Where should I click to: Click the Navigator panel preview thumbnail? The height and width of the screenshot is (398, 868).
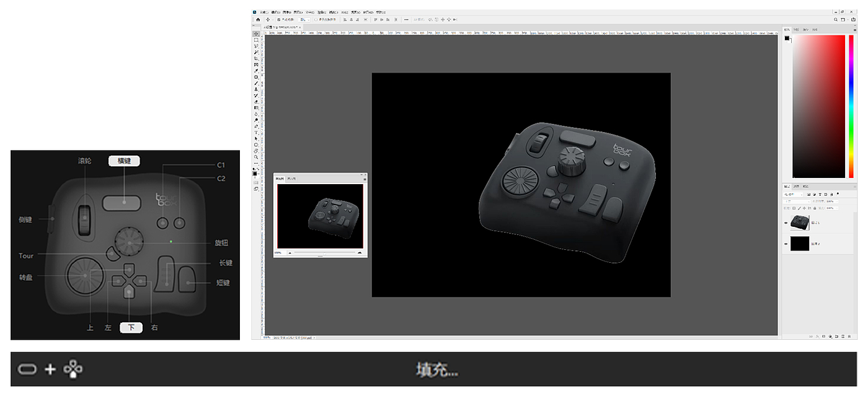tap(320, 216)
